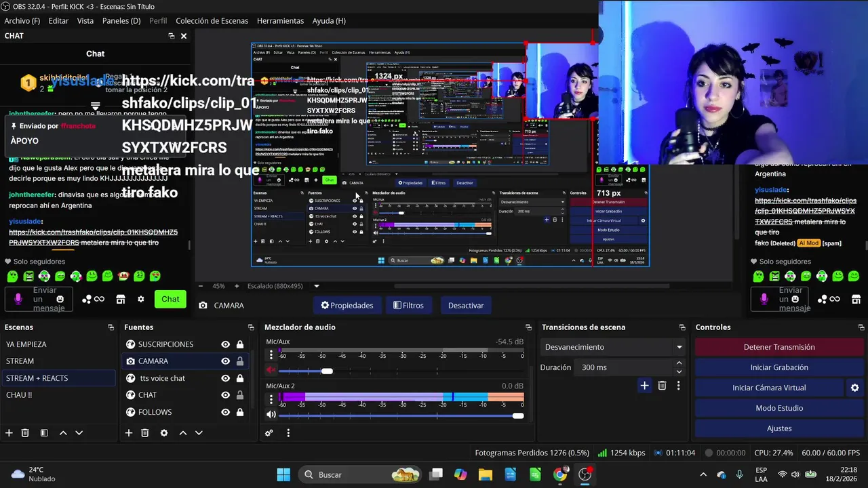Viewport: 868px width, 488px height.
Task: Click the transition Duración value field
Action: coord(624,367)
